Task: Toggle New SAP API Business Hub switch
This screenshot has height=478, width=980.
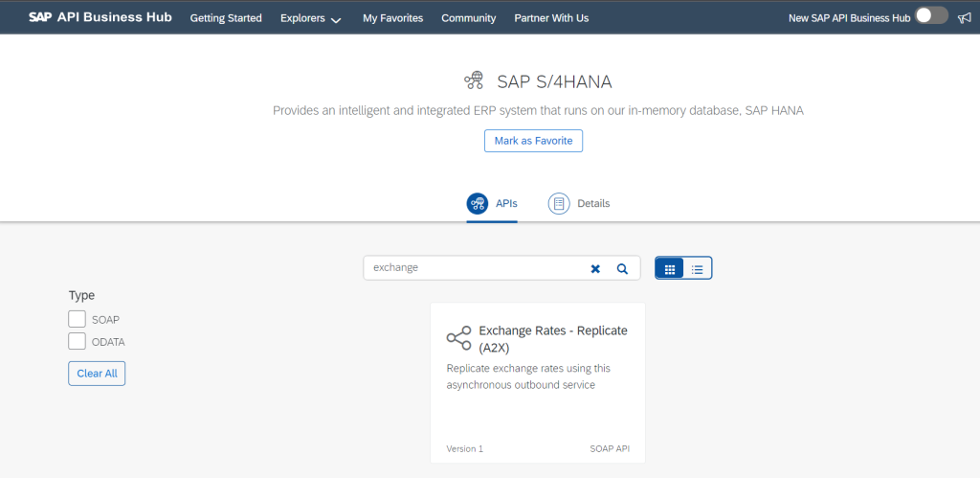Action: pos(932,16)
